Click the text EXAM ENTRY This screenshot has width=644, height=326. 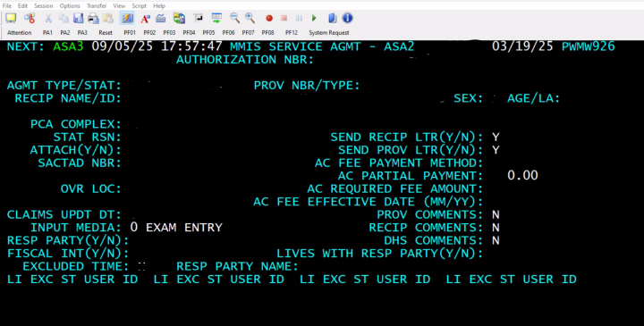click(x=184, y=228)
